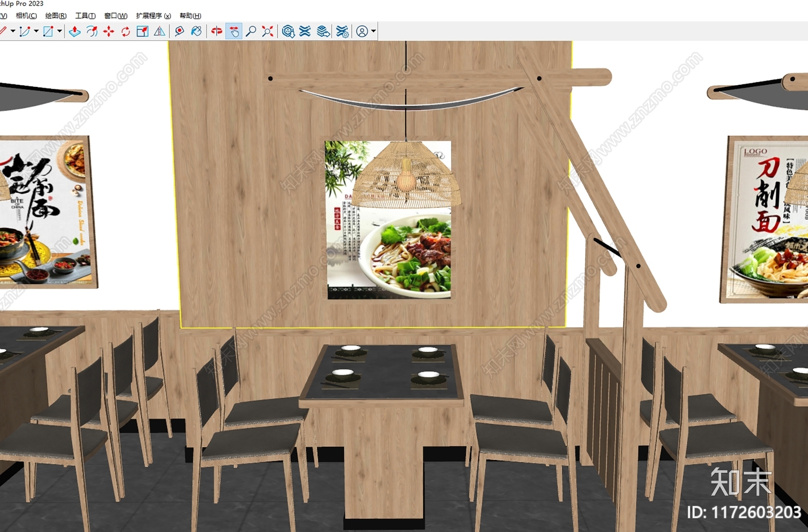Select the Rotate tool

click(126, 31)
